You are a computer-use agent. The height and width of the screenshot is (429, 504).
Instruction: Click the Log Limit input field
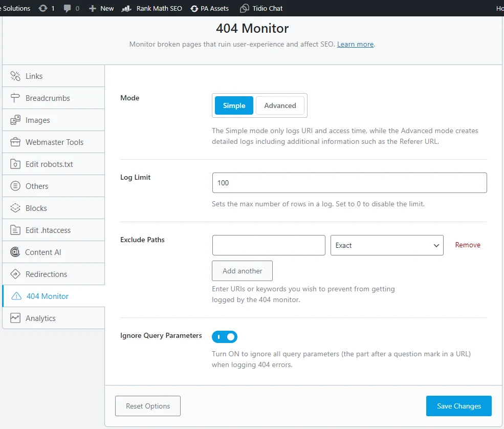[x=349, y=183]
